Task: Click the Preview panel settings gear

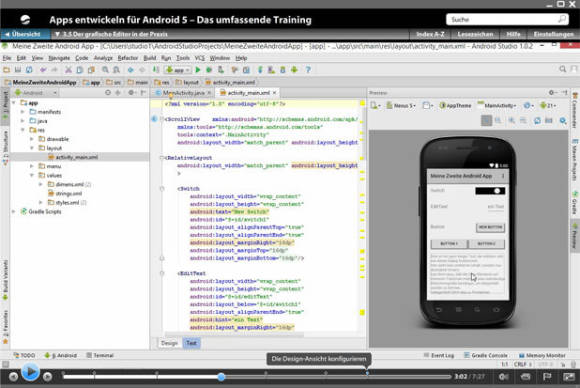Action: tap(552, 92)
